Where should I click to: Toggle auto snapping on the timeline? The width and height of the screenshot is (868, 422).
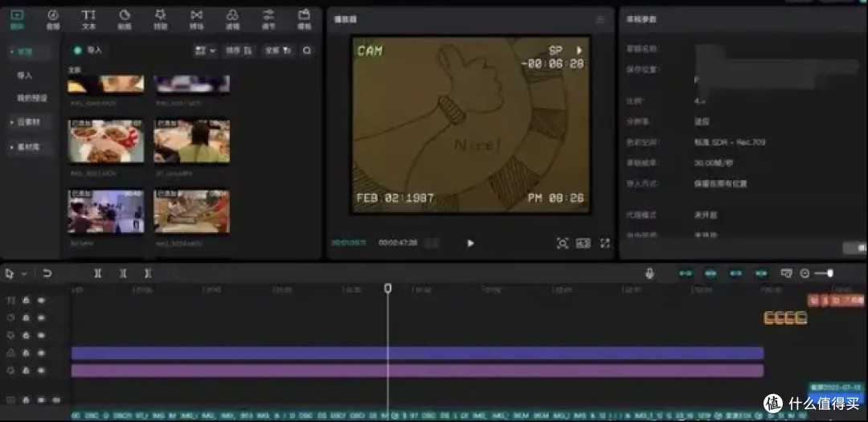711,273
